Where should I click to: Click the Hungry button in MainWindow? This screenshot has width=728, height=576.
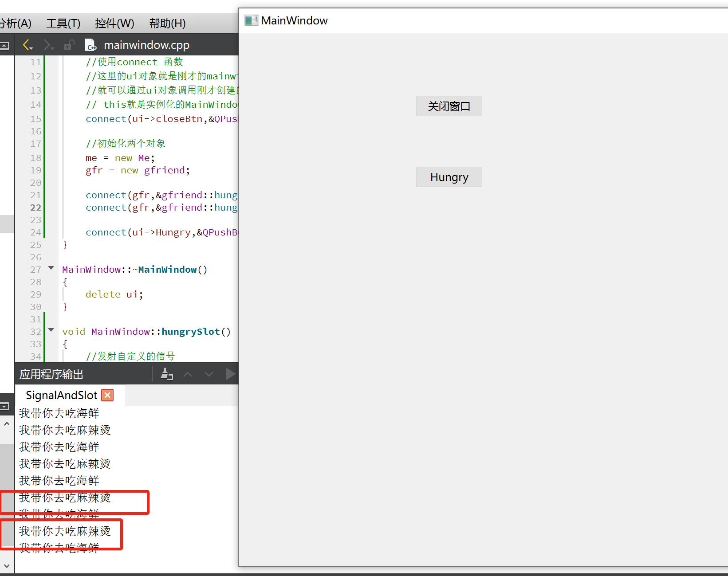449,177
